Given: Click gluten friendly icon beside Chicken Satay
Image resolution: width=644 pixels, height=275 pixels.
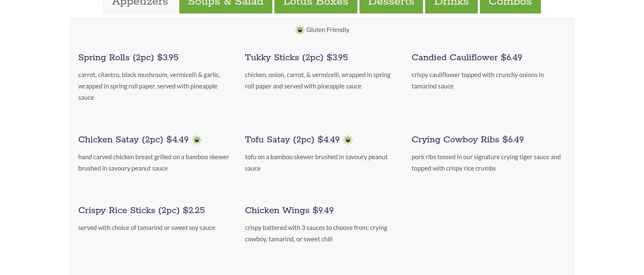Looking at the screenshot, I should 197,140.
